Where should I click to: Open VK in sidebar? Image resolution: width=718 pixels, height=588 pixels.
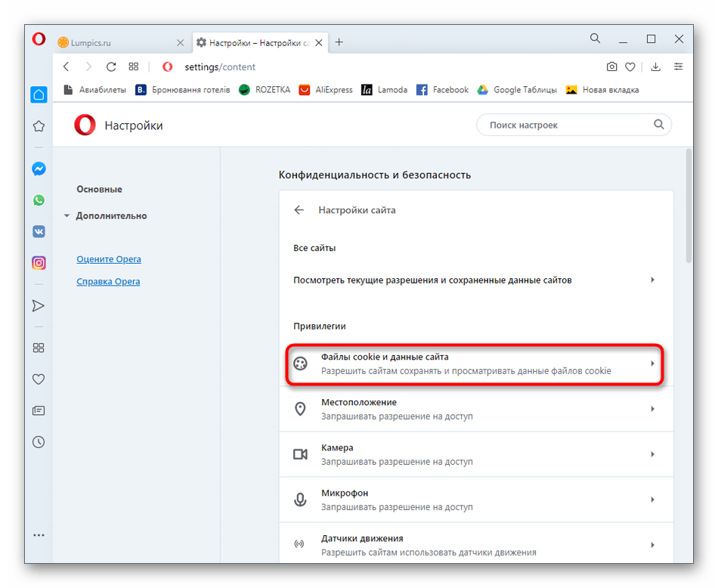(39, 232)
